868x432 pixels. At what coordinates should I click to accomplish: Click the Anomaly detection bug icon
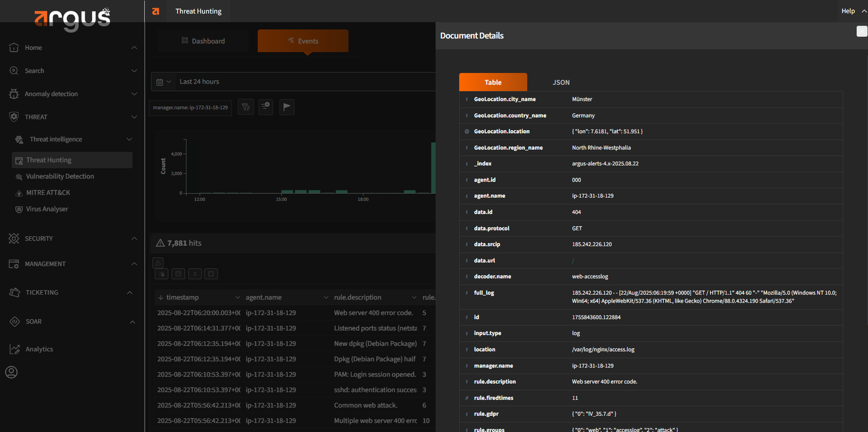point(14,94)
